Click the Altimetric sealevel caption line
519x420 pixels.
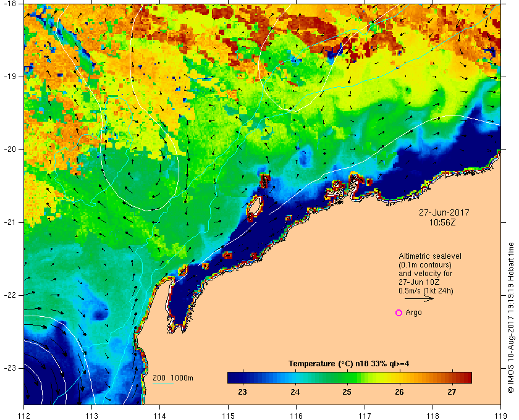pyautogui.click(x=430, y=256)
